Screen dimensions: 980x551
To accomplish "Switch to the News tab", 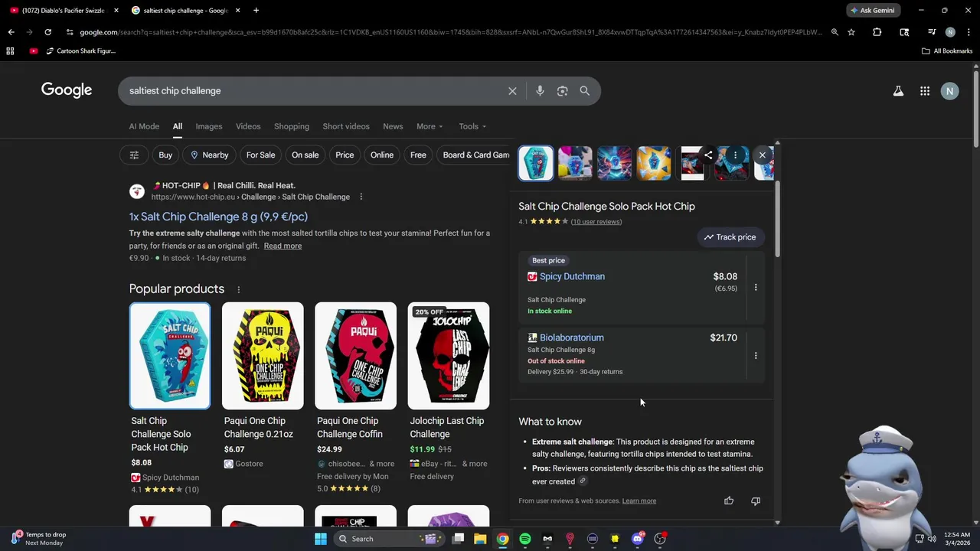I will click(393, 126).
